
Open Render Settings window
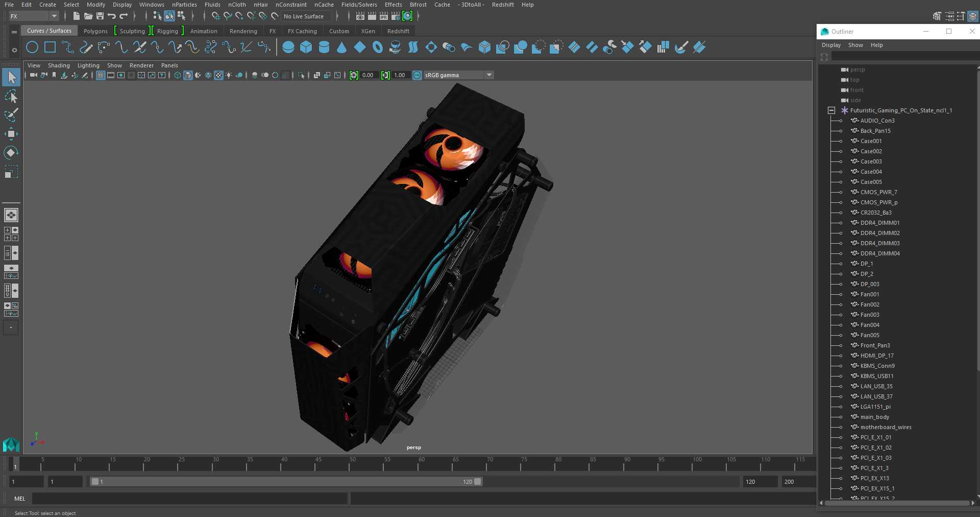396,16
